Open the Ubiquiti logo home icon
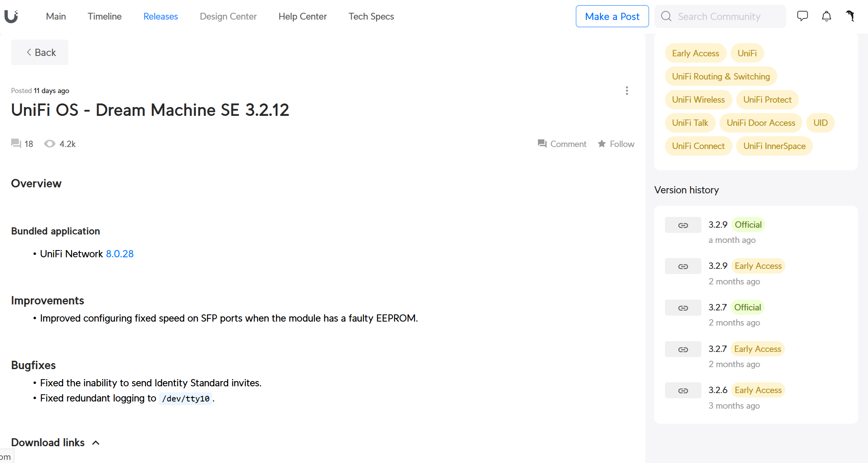Screen dimensions: 868x463 tap(11, 16)
